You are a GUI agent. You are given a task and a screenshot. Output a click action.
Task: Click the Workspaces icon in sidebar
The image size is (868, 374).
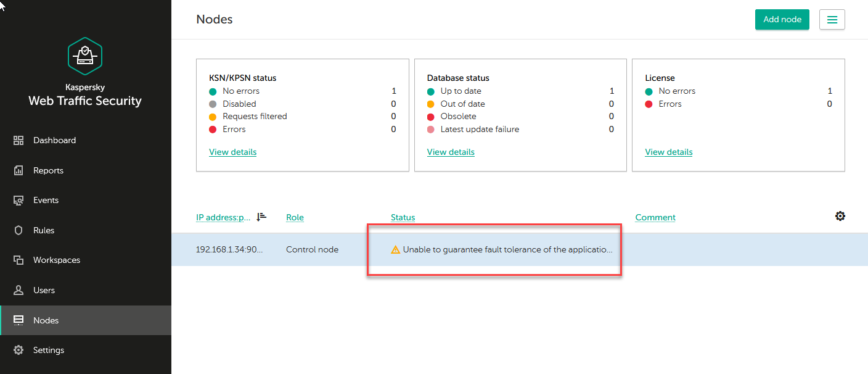click(x=18, y=260)
